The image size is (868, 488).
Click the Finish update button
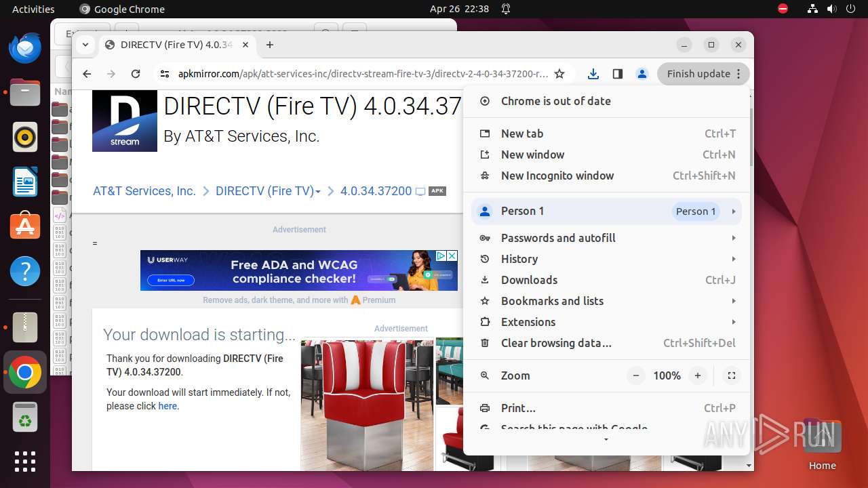click(x=703, y=74)
